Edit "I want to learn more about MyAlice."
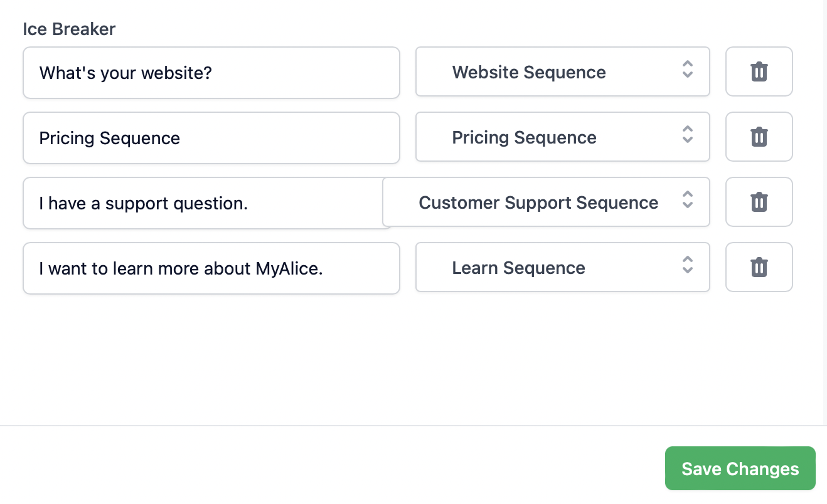Viewport: 827px width, 504px height. tap(211, 268)
